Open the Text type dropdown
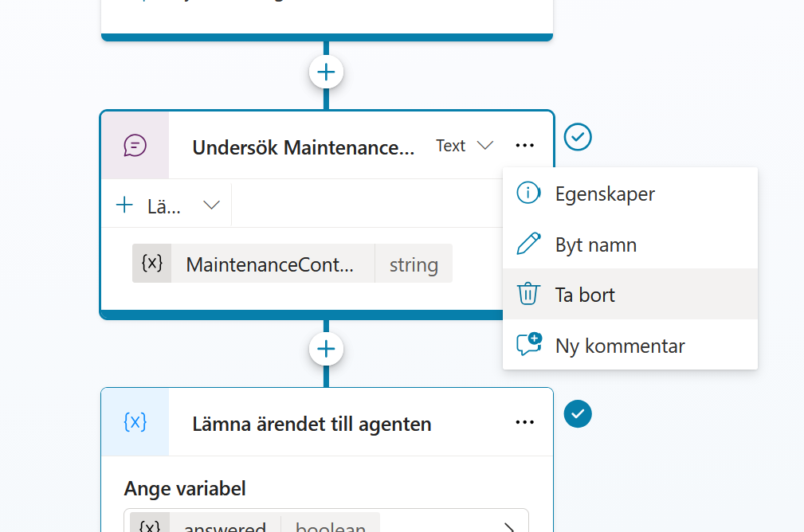Screen dimensions: 804x532 click(465, 146)
